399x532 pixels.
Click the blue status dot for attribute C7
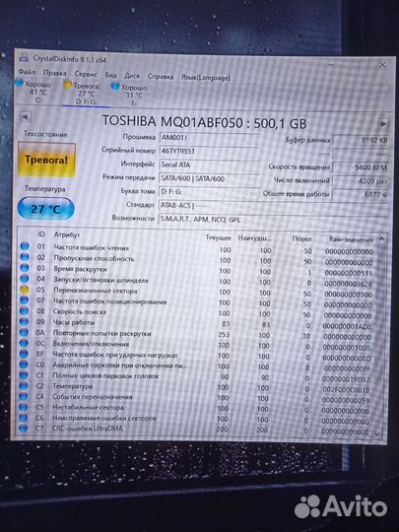(23, 429)
